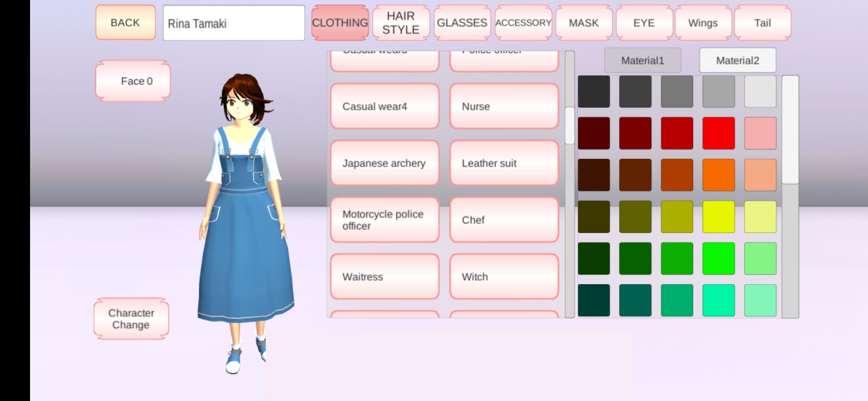Pick the light pink color swatch
868x401 pixels.
pyautogui.click(x=760, y=133)
